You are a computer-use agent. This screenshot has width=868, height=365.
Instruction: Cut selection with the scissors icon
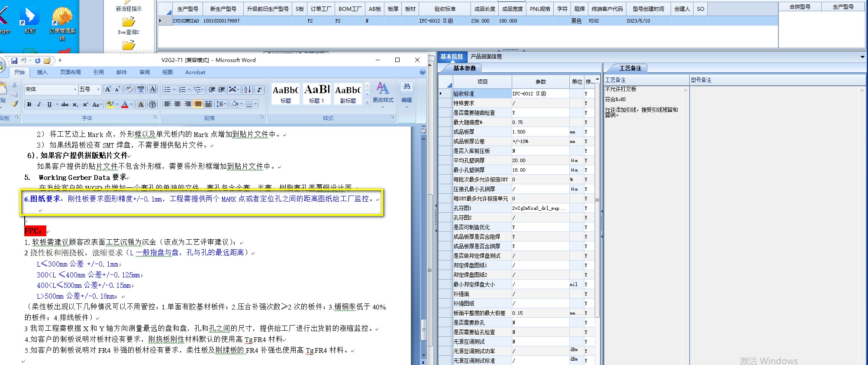14,85
